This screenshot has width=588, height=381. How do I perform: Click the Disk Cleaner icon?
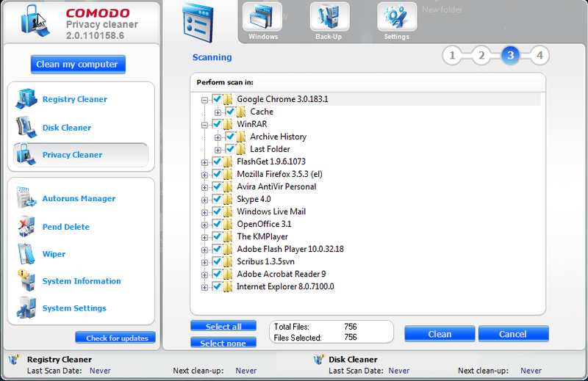(26, 127)
